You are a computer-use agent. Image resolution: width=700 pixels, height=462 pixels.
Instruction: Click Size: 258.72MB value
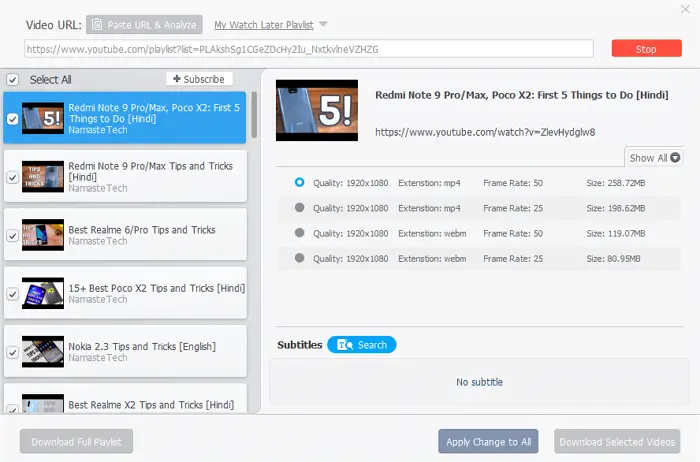(x=616, y=183)
